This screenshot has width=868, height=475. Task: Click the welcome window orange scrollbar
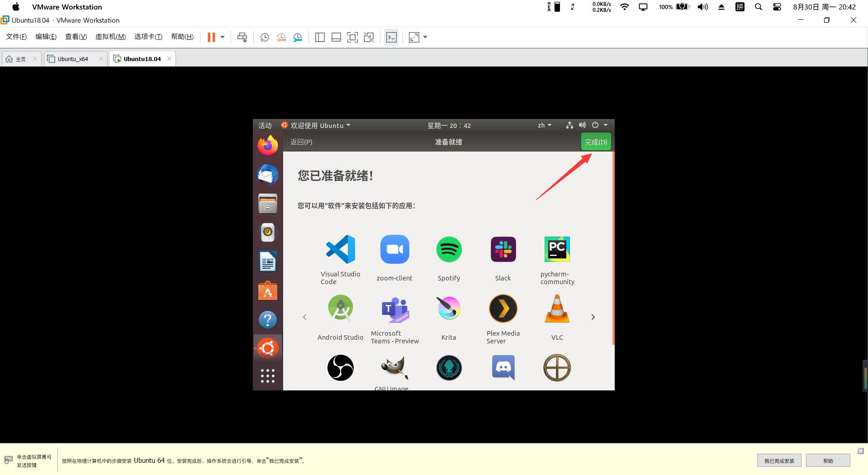(x=613, y=248)
